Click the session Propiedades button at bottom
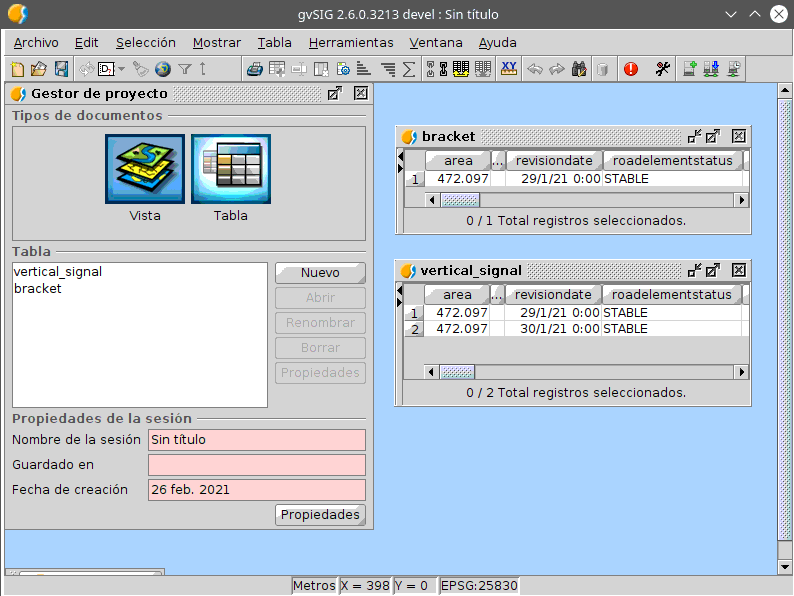This screenshot has width=794, height=596. [x=321, y=514]
